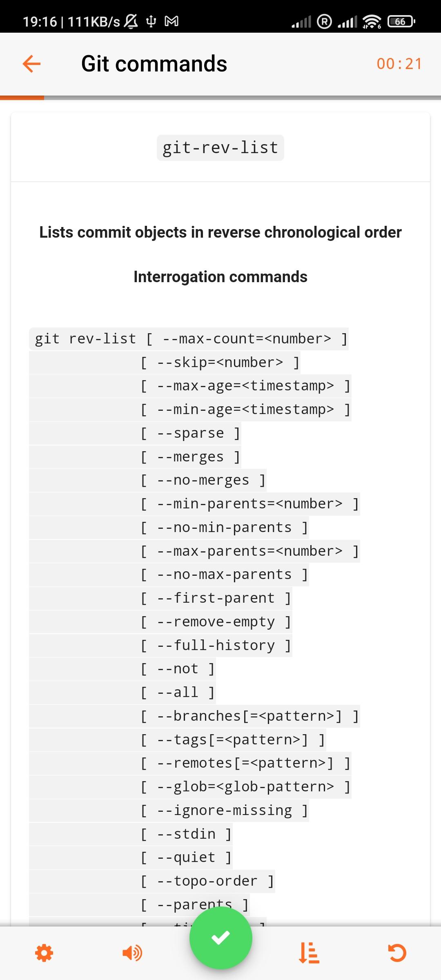
Task: Tap the Git commands header title
Action: (x=154, y=64)
